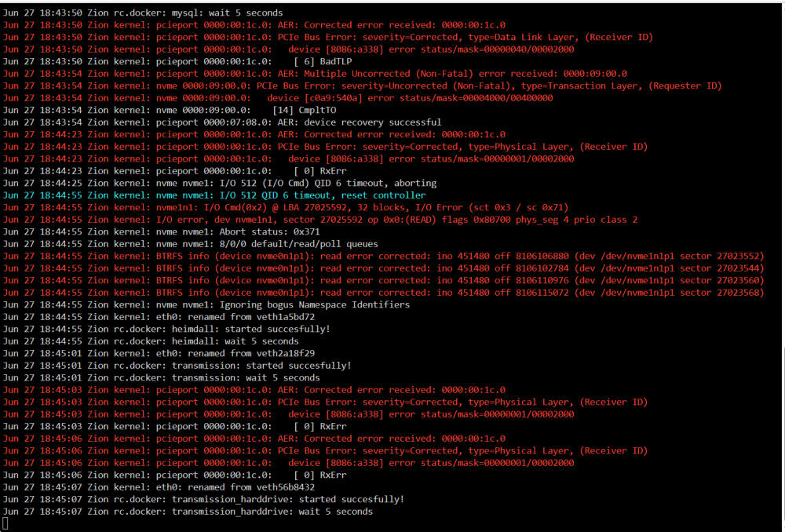Click 'eth0: renamed from veth1a5bd72' line
The height and width of the screenshot is (532, 785).
click(159, 317)
